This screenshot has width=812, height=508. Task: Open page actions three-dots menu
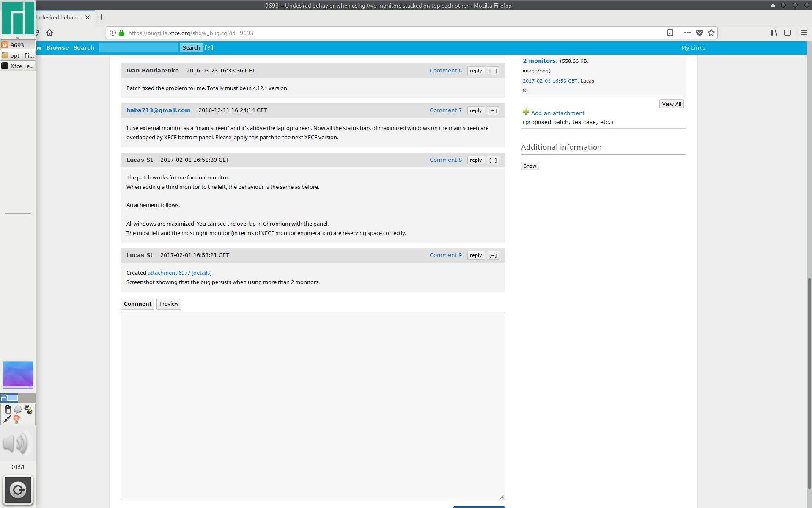point(688,33)
